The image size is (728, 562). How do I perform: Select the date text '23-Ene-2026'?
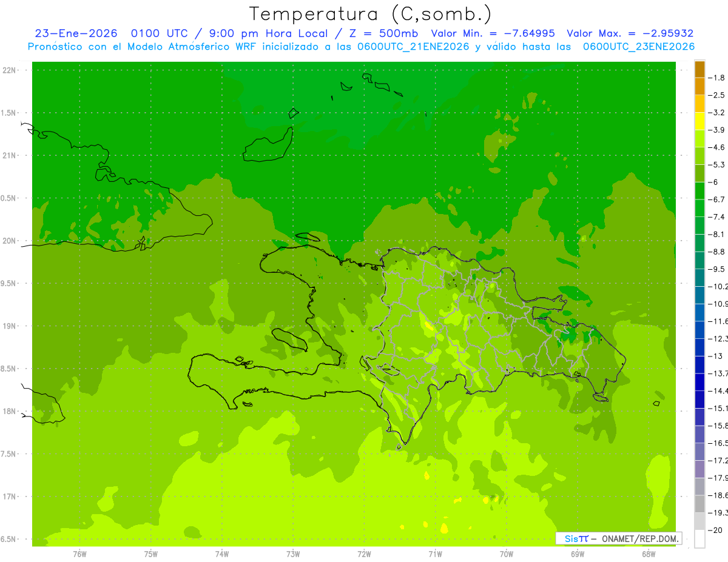76,33
